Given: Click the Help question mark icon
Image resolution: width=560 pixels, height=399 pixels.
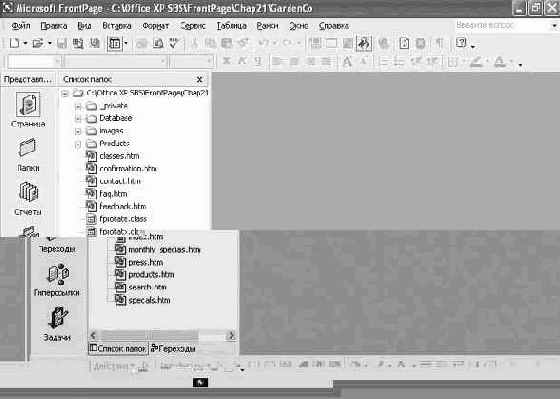Looking at the screenshot, I should (461, 43).
